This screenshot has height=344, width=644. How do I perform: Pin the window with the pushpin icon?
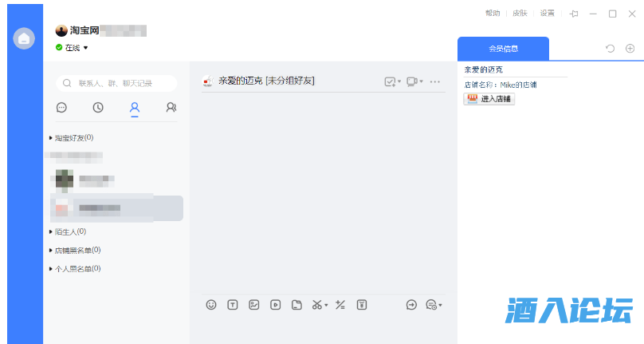(574, 14)
